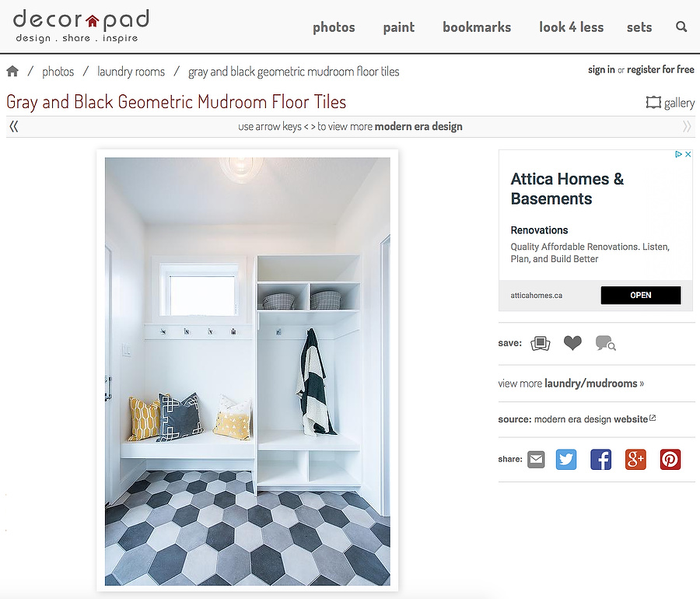The height and width of the screenshot is (599, 700).
Task: Click the mudroom photo
Action: click(247, 371)
